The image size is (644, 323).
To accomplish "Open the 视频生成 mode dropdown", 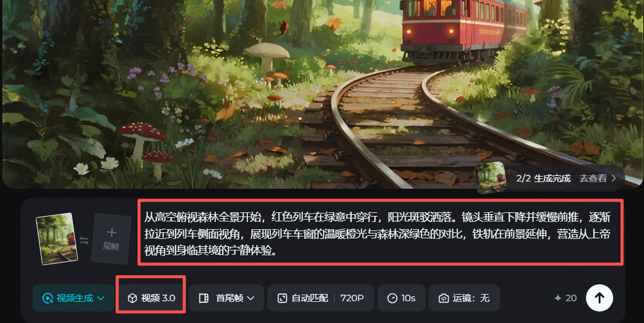I will pyautogui.click(x=74, y=298).
